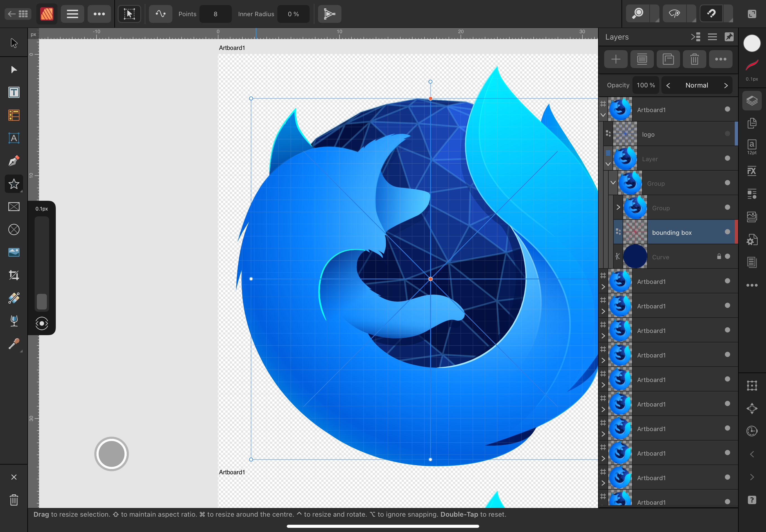Collapse the top Artboard1 layer tree
The height and width of the screenshot is (532, 766).
click(x=603, y=115)
